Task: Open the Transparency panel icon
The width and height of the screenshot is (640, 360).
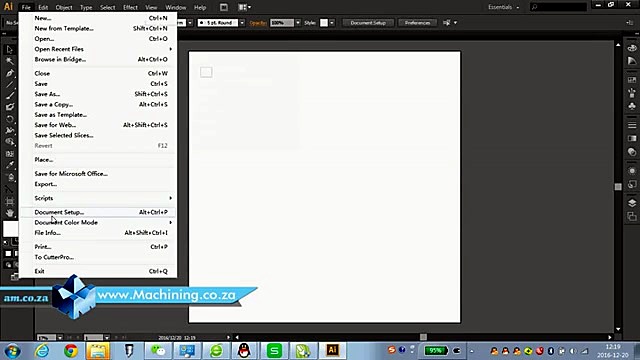Action: (632, 152)
